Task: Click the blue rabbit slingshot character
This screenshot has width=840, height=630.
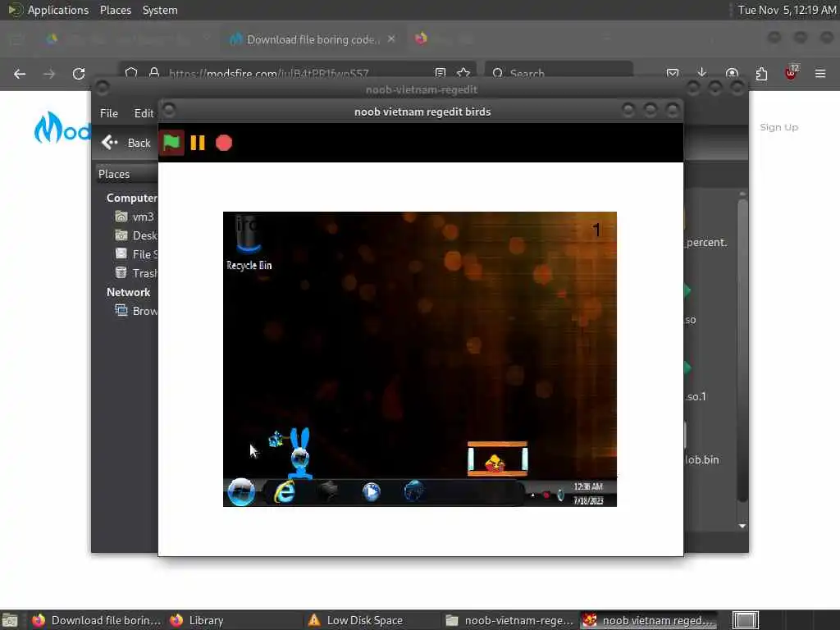Action: click(299, 453)
